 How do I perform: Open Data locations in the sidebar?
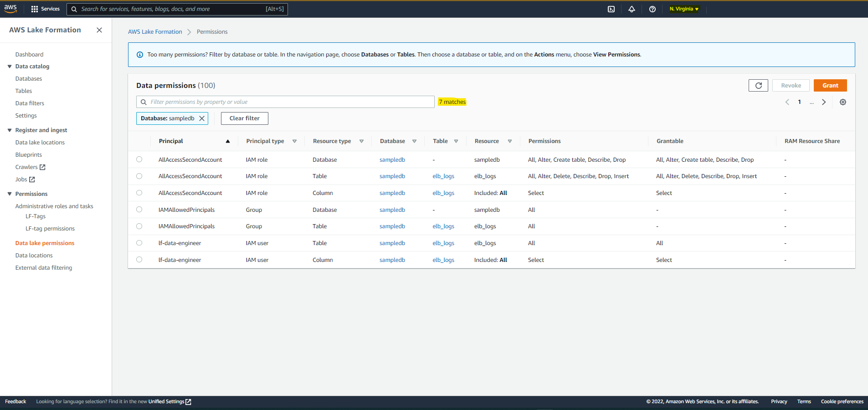(x=34, y=256)
